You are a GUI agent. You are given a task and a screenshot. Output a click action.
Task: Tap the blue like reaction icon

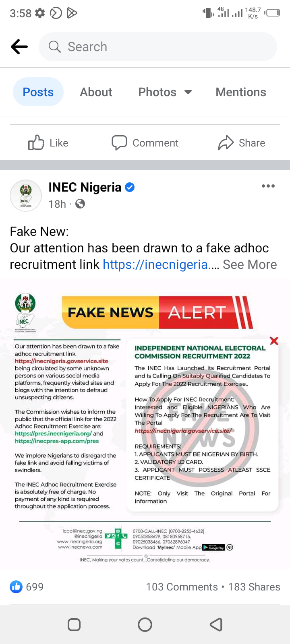(x=16, y=587)
